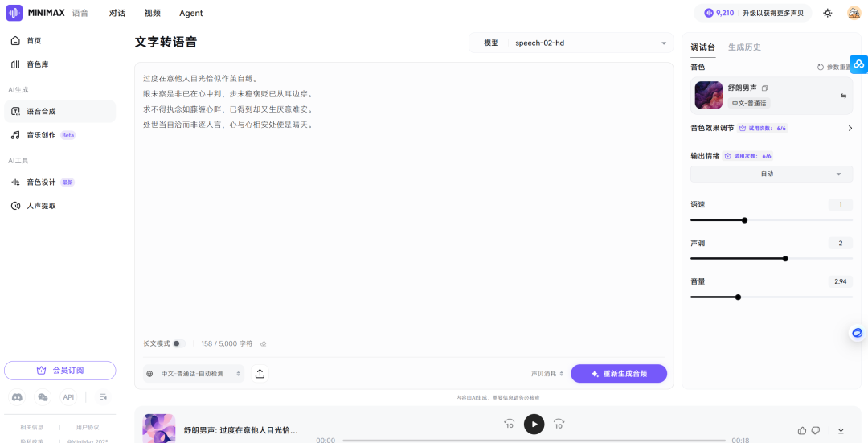The width and height of the screenshot is (868, 443).
Task: Click 重新生成音频 button
Action: [x=618, y=374]
